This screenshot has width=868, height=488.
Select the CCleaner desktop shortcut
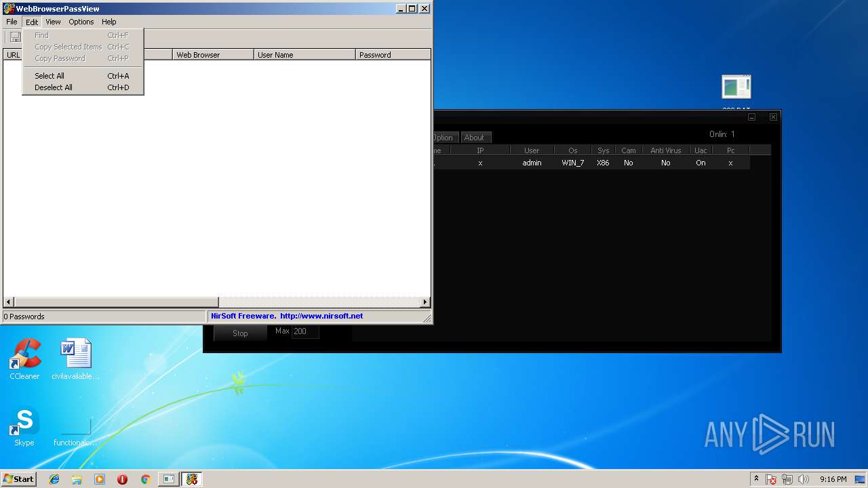24,359
